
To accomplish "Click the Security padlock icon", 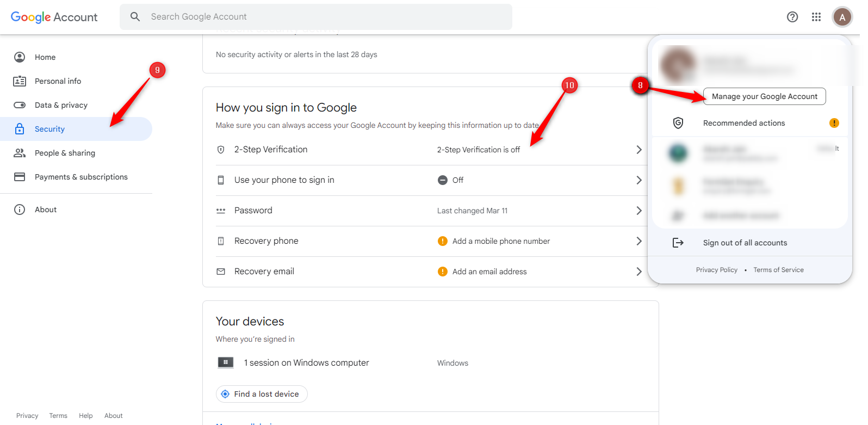I will coord(20,129).
